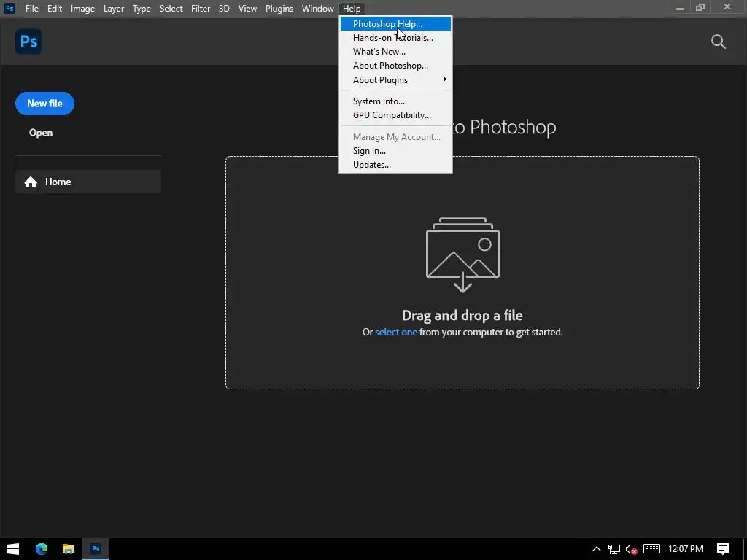Click the network status tray icon
This screenshot has width=747, height=560.
point(614,549)
